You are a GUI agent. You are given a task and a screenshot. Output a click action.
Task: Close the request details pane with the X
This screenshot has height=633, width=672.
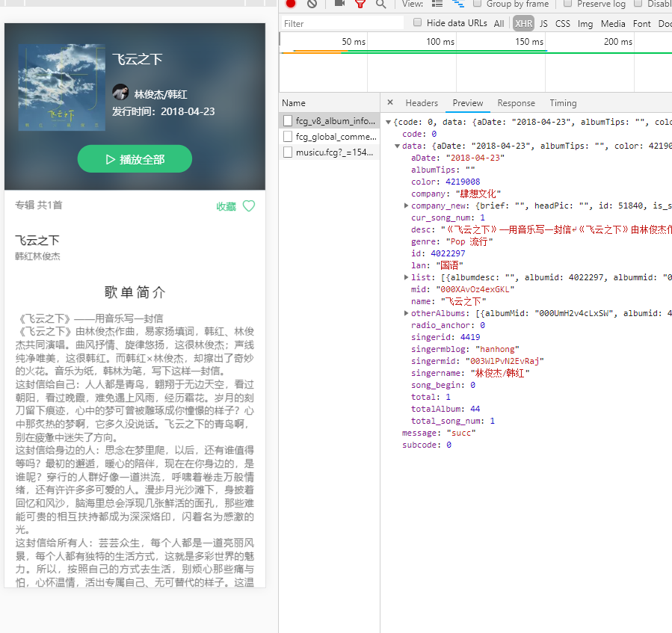click(x=390, y=102)
